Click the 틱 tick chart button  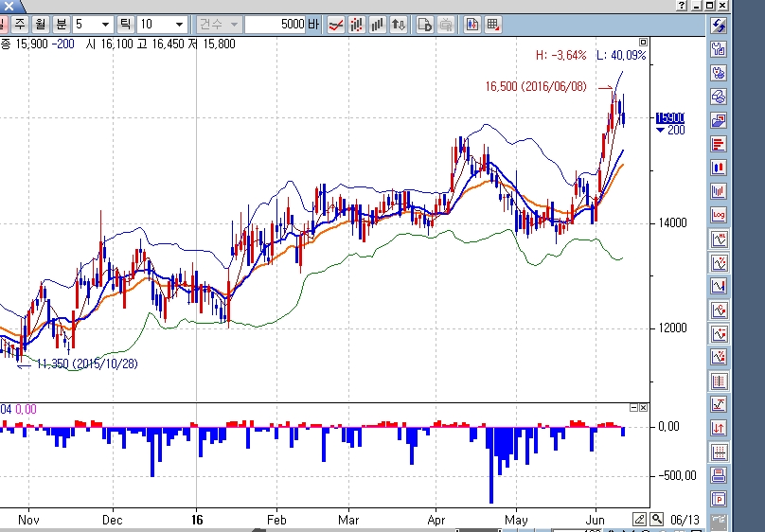125,24
